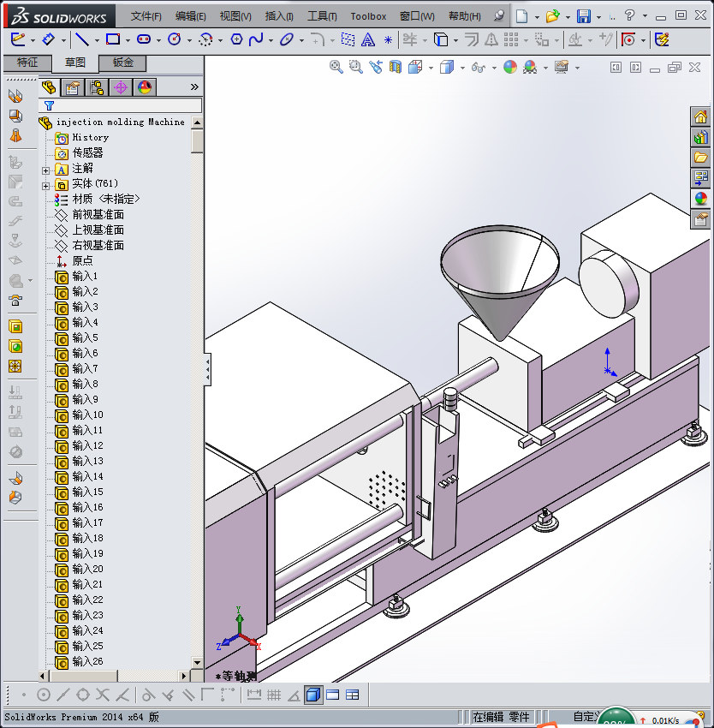This screenshot has width=714, height=728.
Task: Expand the 实体(761) solid bodies node
Action: [x=46, y=184]
